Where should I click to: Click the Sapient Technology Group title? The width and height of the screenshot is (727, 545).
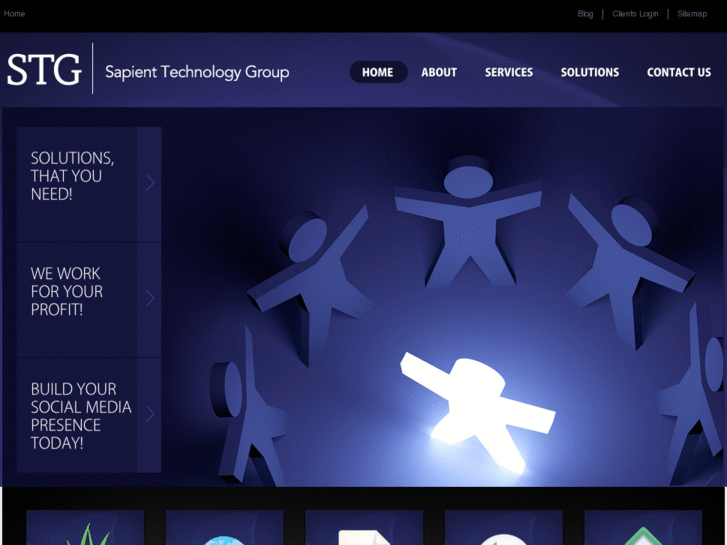(x=197, y=72)
